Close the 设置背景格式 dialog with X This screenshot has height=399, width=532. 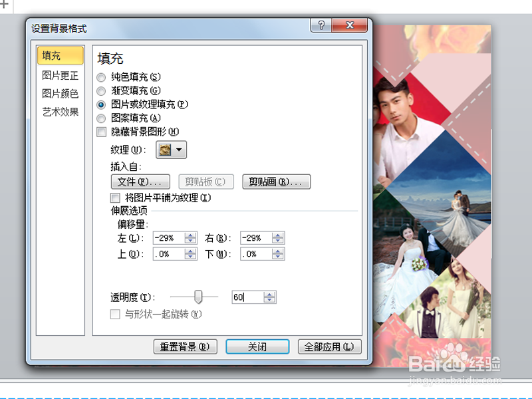point(350,25)
